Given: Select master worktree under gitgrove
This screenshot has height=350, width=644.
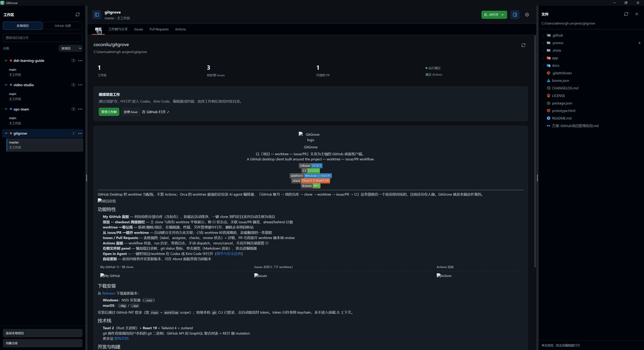Looking at the screenshot, I should click(x=45, y=145).
